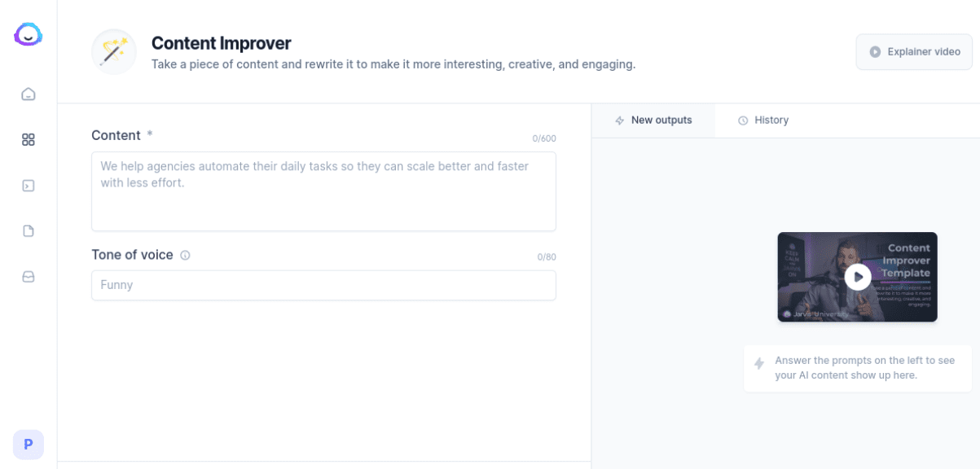The image size is (980, 469).
Task: Click the info icon next to Tone of voice
Action: click(x=186, y=255)
